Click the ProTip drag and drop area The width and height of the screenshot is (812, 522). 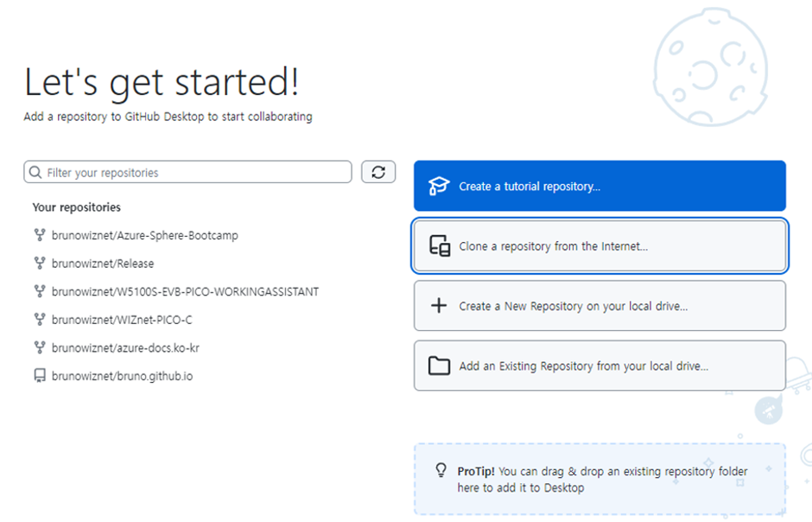click(x=599, y=480)
